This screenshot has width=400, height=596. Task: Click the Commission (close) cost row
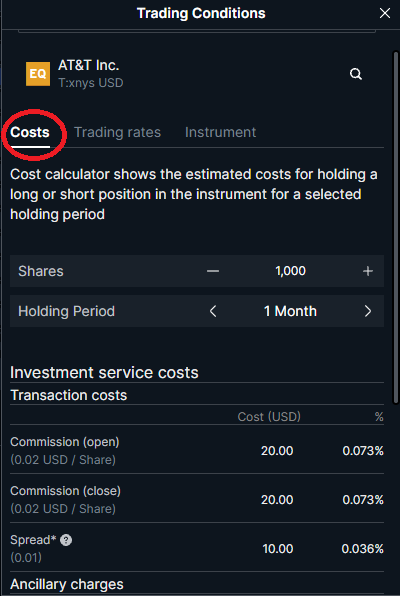click(197, 499)
